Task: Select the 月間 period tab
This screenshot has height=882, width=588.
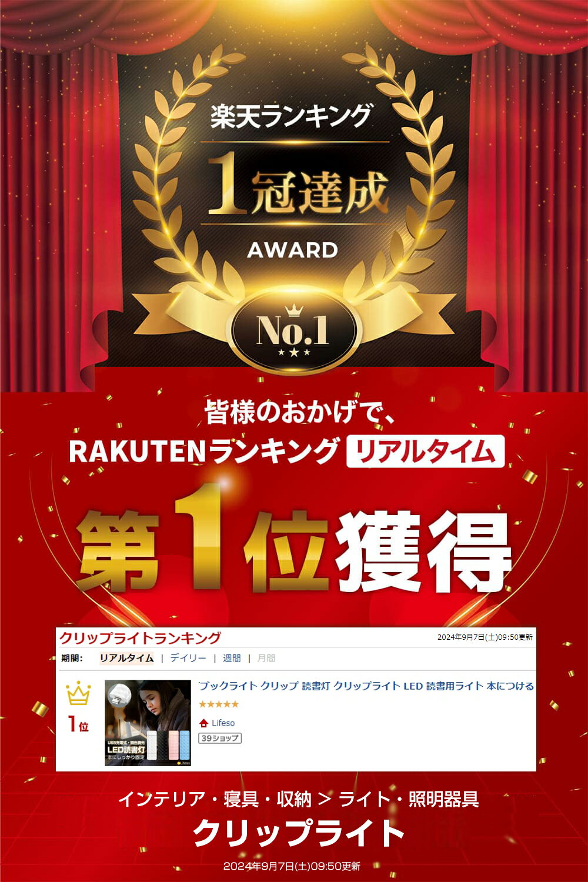Action: tap(266, 658)
